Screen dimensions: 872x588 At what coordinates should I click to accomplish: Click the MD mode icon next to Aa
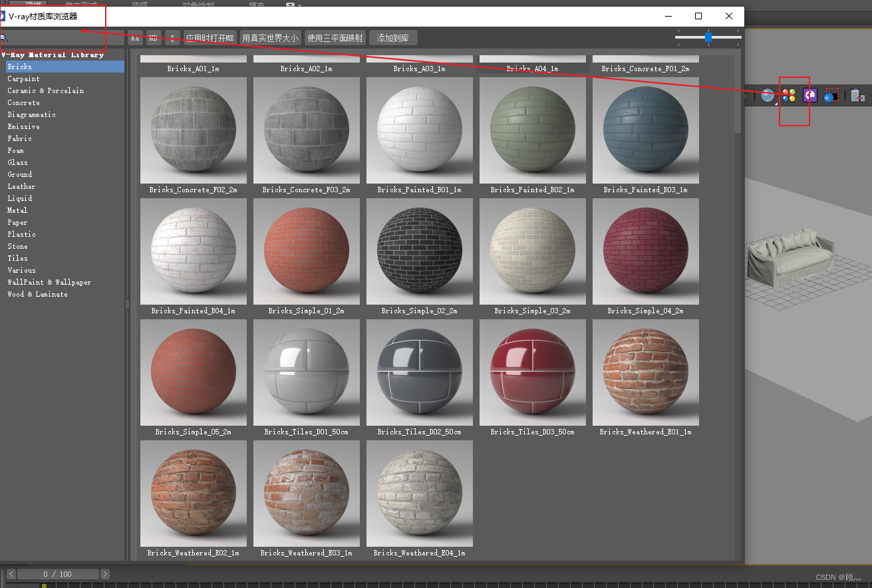(x=153, y=38)
